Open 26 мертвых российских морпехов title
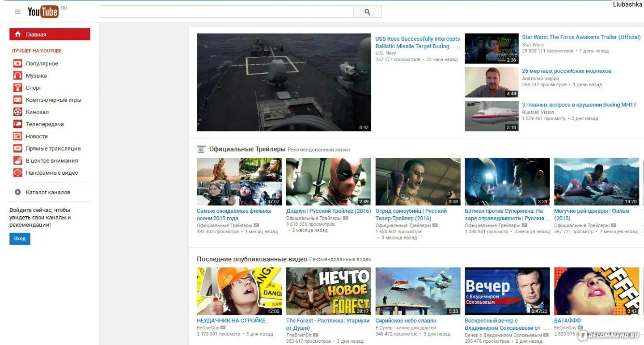Screen dimensions: 644x345 click(x=567, y=71)
